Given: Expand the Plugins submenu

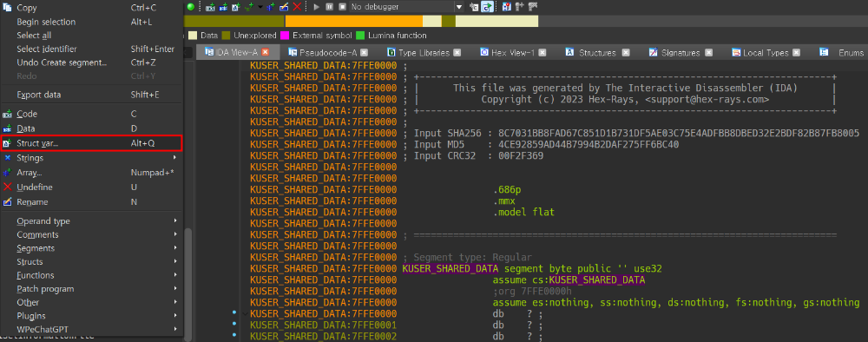Looking at the screenshot, I should click(x=91, y=316).
